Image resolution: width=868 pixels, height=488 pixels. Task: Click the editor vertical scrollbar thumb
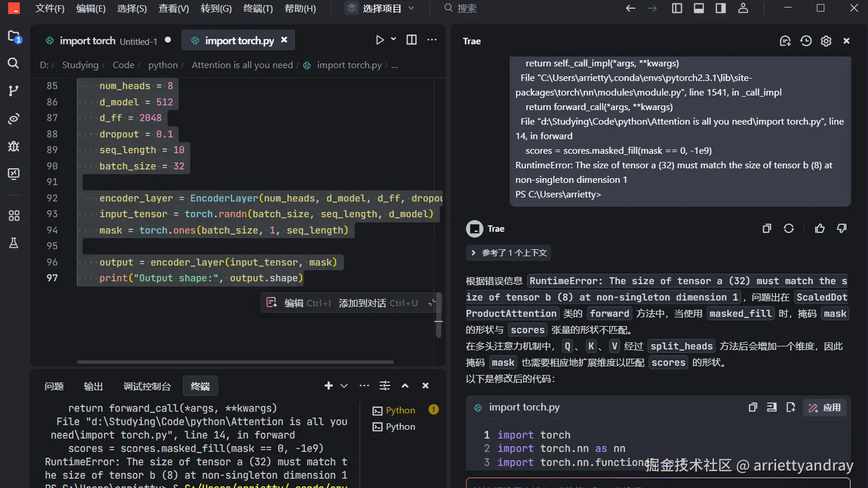coord(439,315)
